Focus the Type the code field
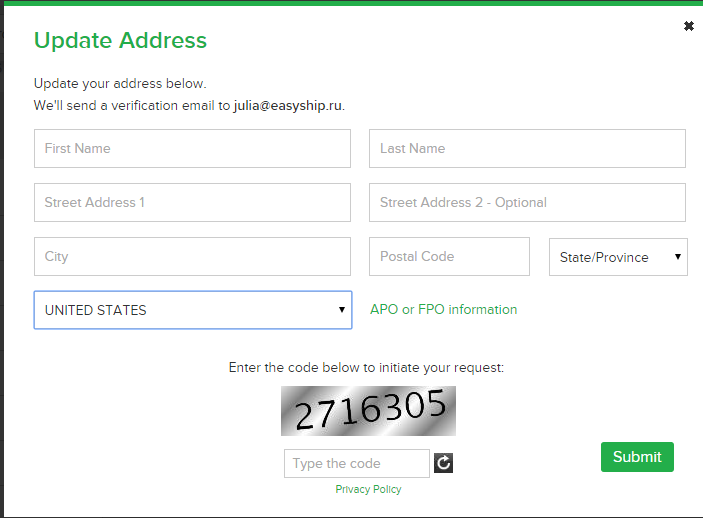 [x=357, y=463]
